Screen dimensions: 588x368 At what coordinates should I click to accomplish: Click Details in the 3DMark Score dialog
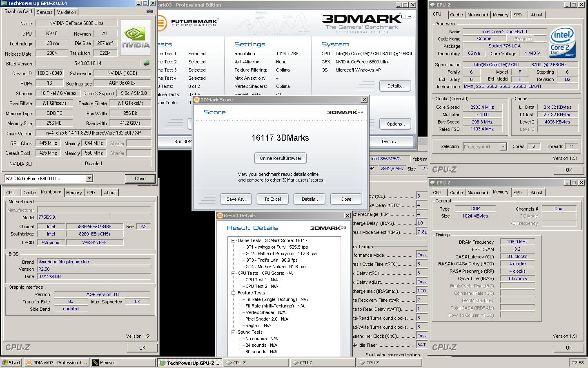310,199
